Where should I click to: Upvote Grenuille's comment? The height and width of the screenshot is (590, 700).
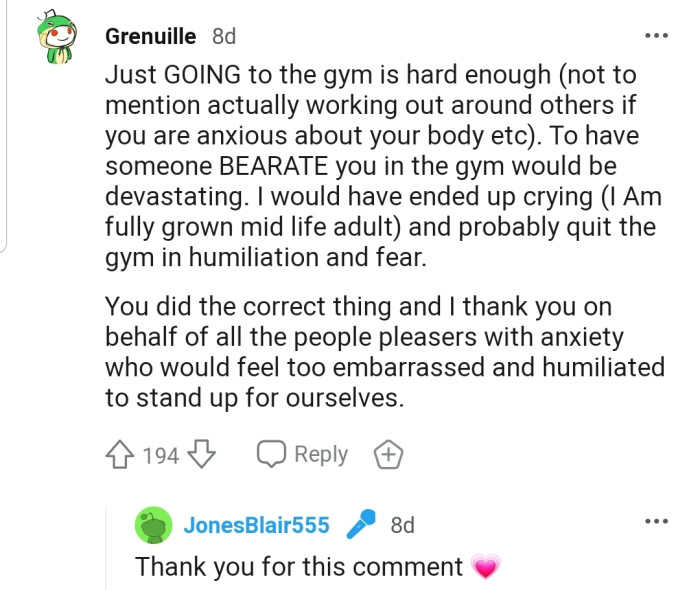[x=121, y=455]
